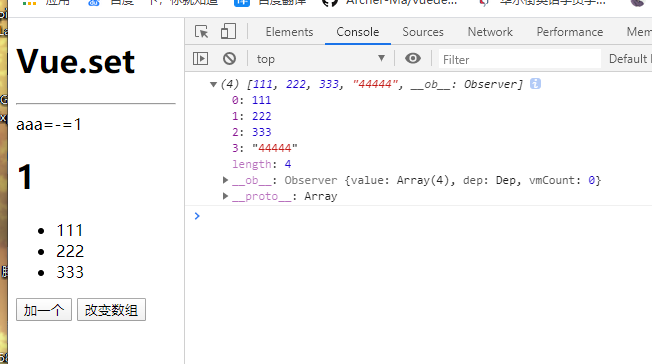Click array entry 3: "44444"
This screenshot has height=364, width=652.
pos(264,148)
